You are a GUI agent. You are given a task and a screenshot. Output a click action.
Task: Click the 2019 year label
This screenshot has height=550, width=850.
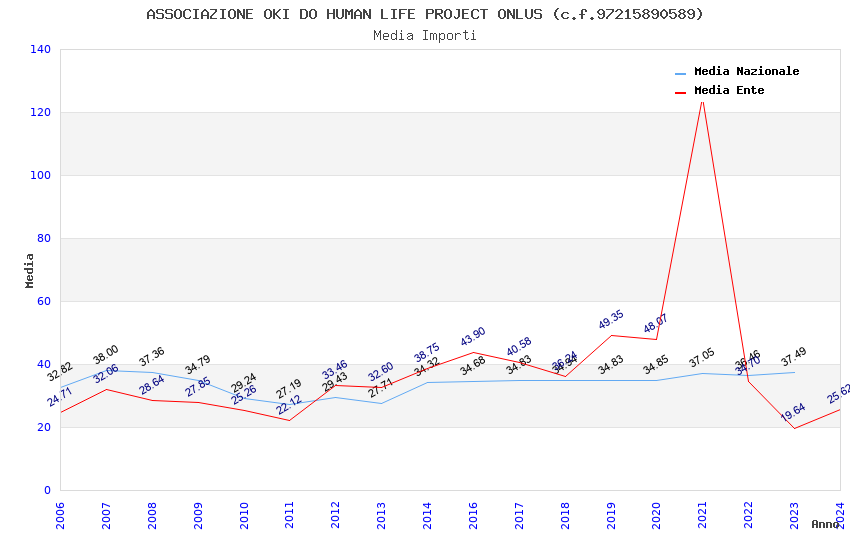(611, 515)
